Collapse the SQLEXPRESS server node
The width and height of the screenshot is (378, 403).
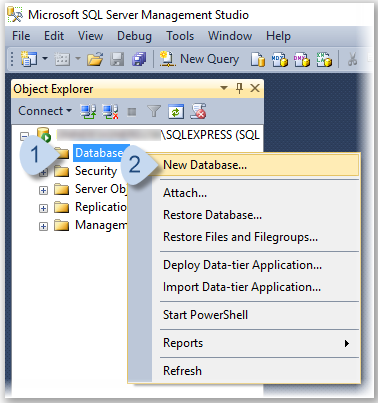pos(25,136)
